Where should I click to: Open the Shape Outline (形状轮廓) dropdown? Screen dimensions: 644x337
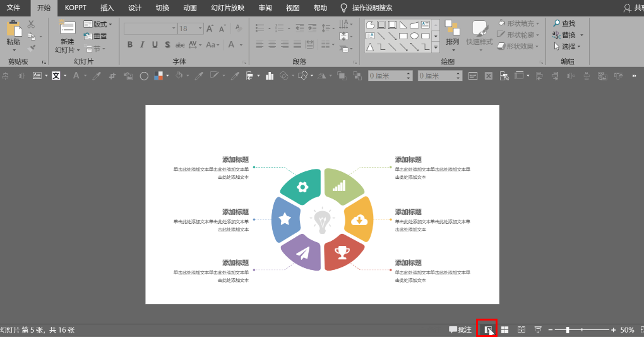click(518, 35)
